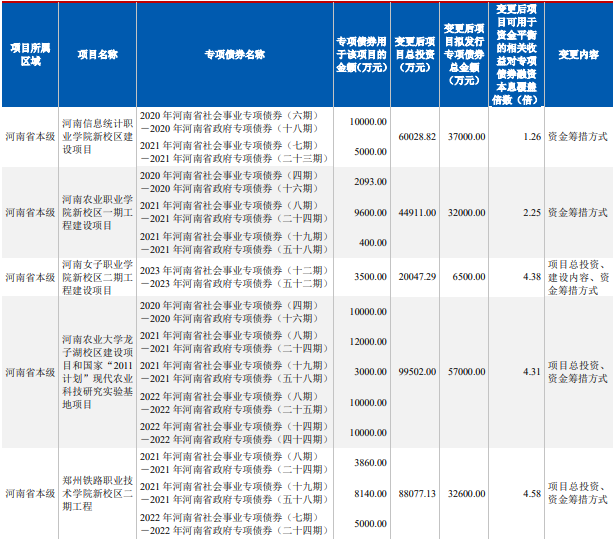Click the 河南农业大学龙子湖校区 project cell

pyautogui.click(x=98, y=372)
